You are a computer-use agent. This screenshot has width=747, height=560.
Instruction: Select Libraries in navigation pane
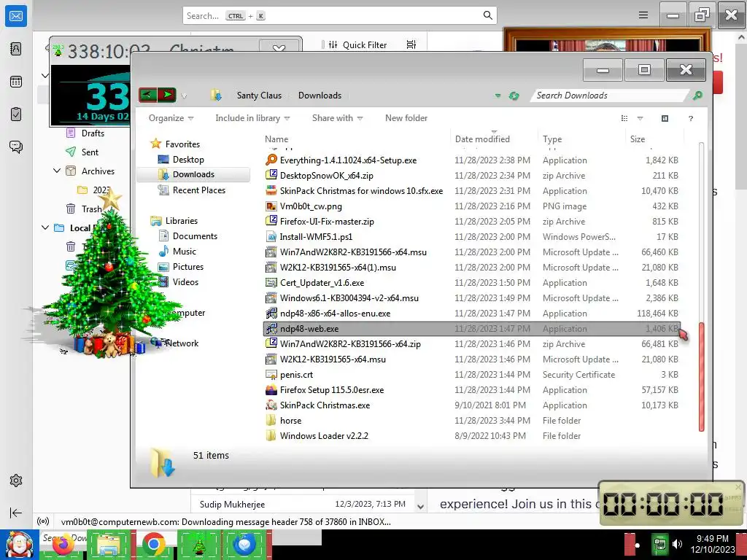point(181,220)
